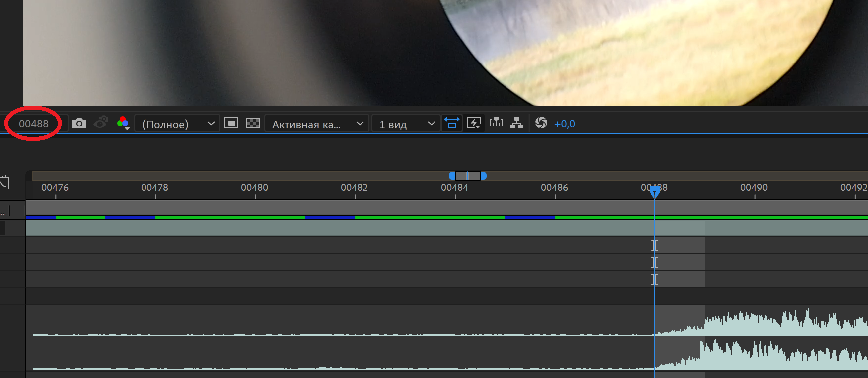Viewport: 868px width, 378px height.
Task: Click the lower audio waveform track
Action: pos(447,354)
